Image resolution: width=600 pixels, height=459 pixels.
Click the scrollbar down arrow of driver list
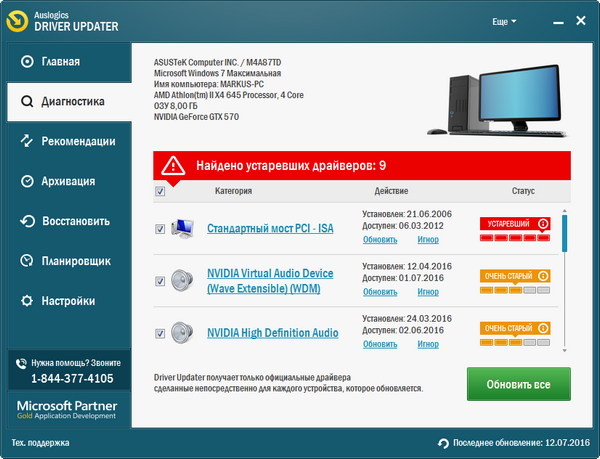[x=564, y=350]
